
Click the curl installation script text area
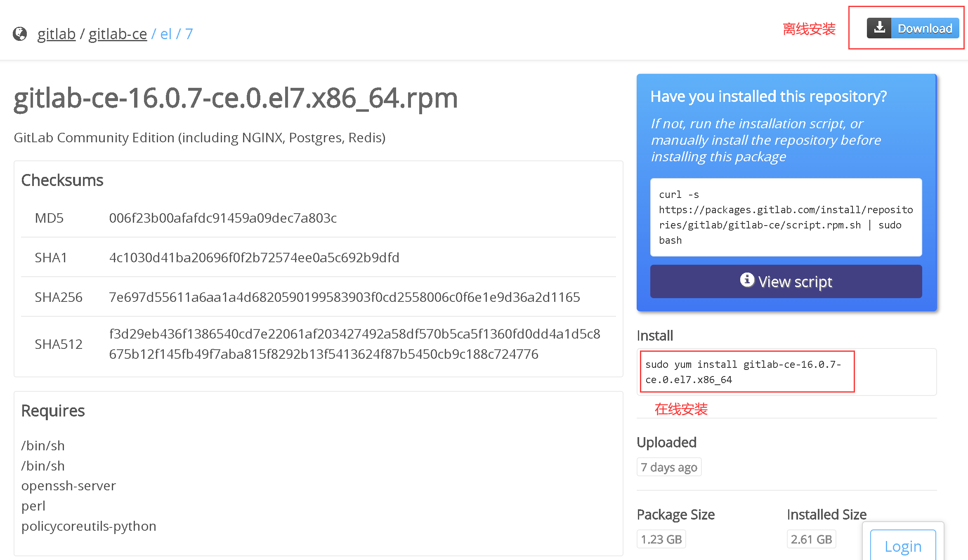784,216
